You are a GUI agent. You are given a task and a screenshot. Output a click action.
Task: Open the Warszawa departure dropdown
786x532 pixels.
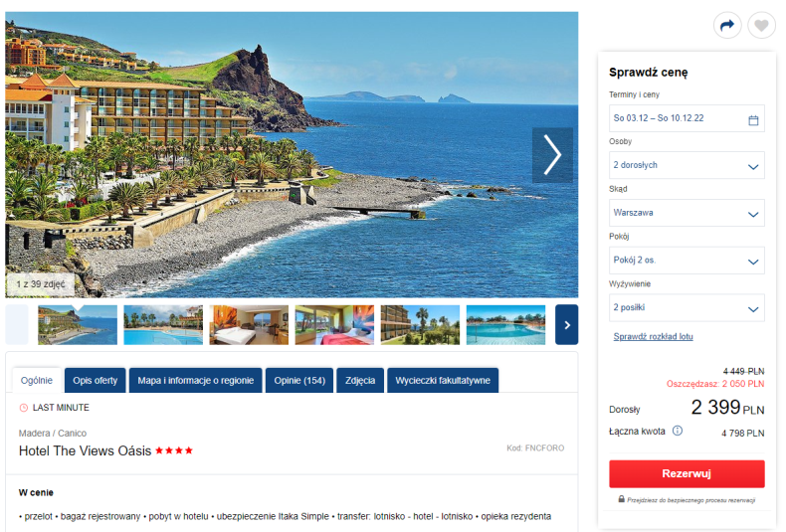687,213
